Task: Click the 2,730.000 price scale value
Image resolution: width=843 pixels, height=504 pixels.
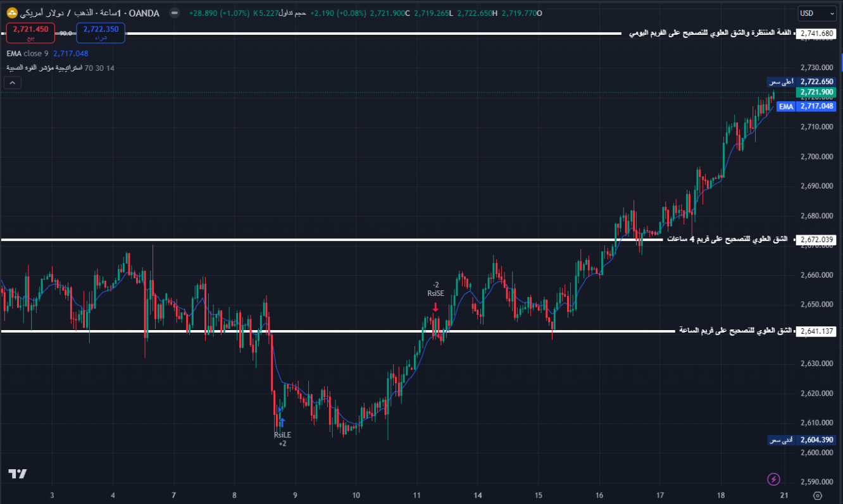Action: (816, 68)
